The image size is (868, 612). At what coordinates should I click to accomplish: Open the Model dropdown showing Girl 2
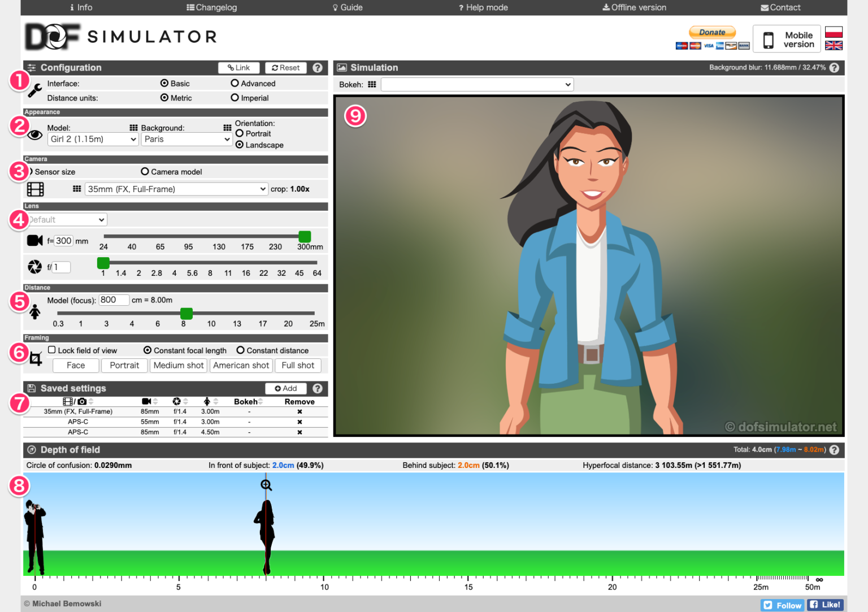point(92,139)
